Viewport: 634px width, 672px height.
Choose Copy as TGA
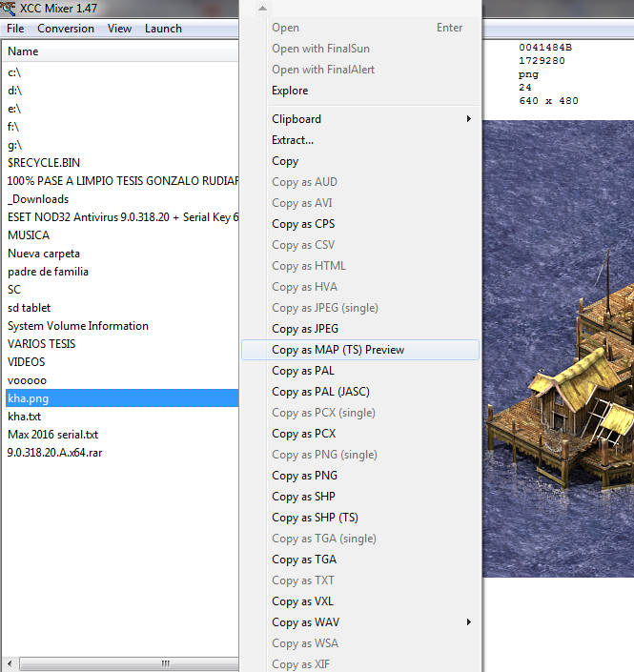tap(360, 560)
